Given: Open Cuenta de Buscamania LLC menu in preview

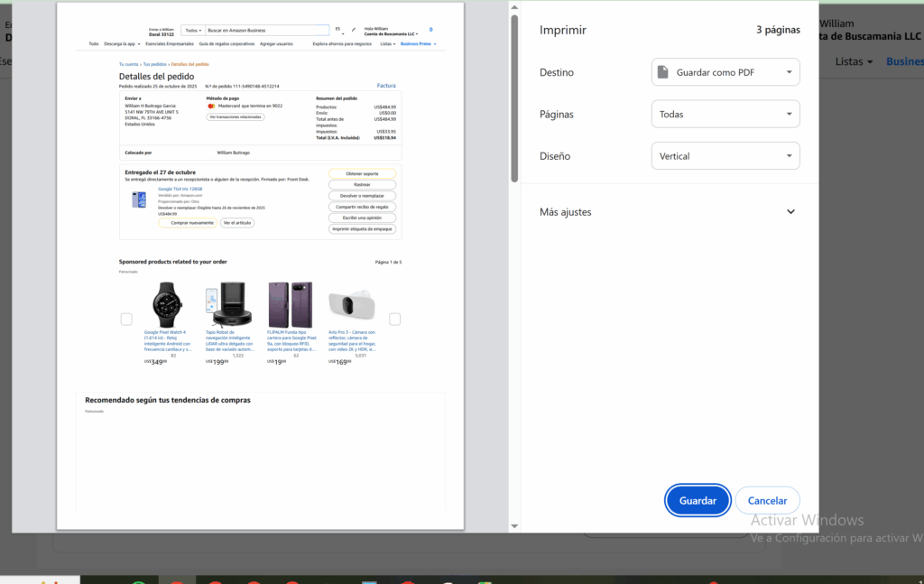Looking at the screenshot, I should click(391, 34).
